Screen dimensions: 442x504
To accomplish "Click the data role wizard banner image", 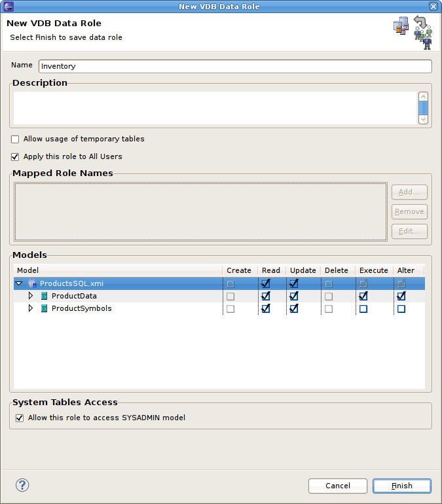I will click(413, 33).
